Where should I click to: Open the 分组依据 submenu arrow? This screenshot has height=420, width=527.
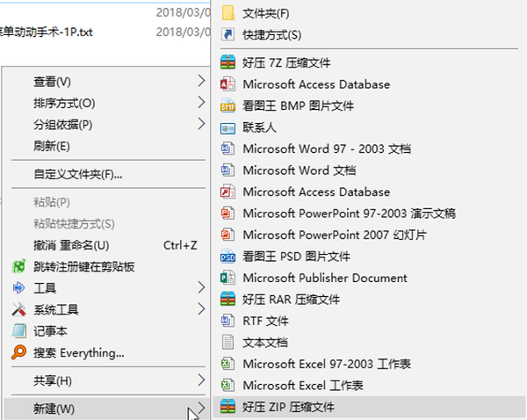click(x=201, y=124)
